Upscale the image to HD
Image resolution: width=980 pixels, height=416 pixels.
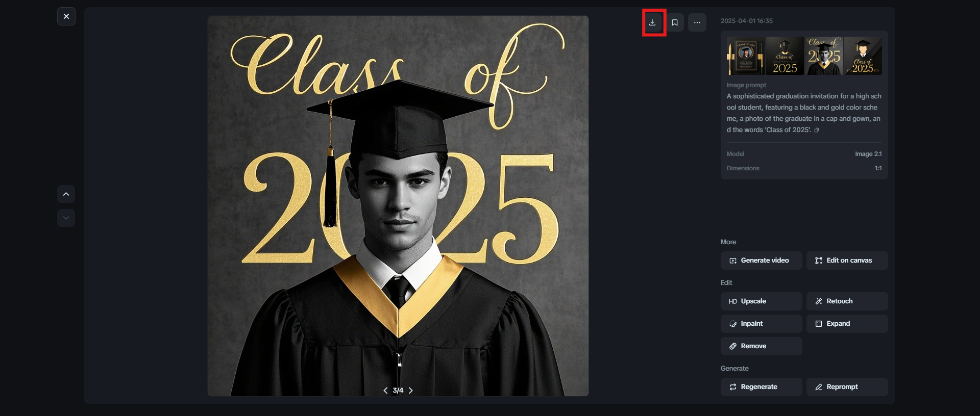pyautogui.click(x=761, y=301)
